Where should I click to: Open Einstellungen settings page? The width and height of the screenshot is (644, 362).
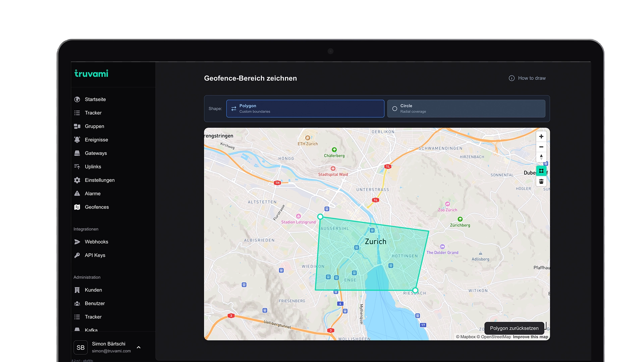pos(100,180)
